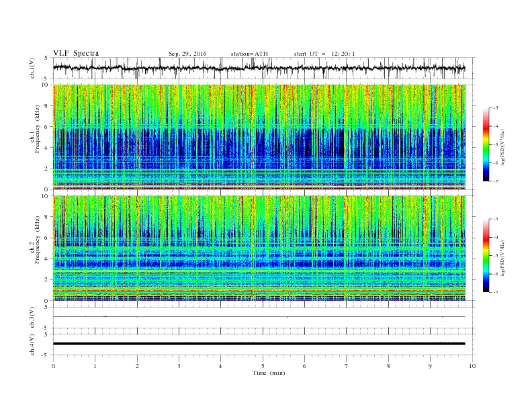Click the "ch.3(V)" axis label

click(x=32, y=318)
